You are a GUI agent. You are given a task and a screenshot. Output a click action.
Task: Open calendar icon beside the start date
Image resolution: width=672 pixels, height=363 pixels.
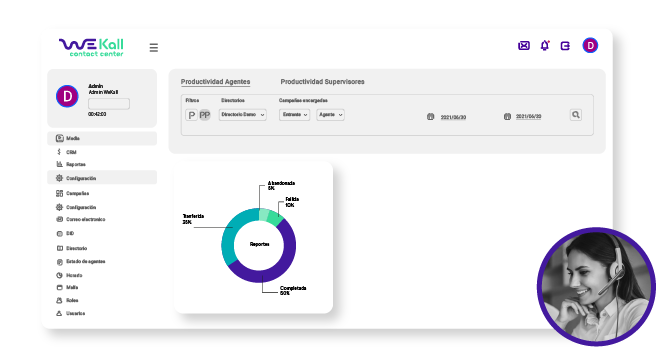tap(431, 117)
